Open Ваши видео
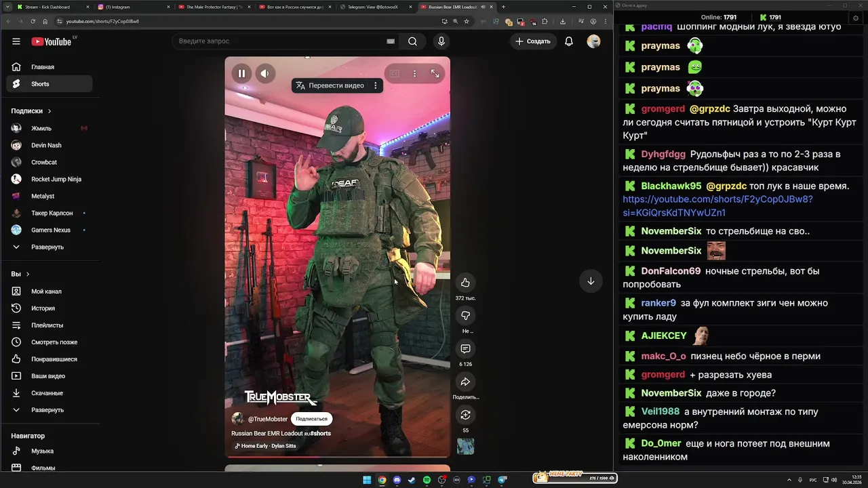This screenshot has height=488, width=868. pyautogui.click(x=49, y=376)
